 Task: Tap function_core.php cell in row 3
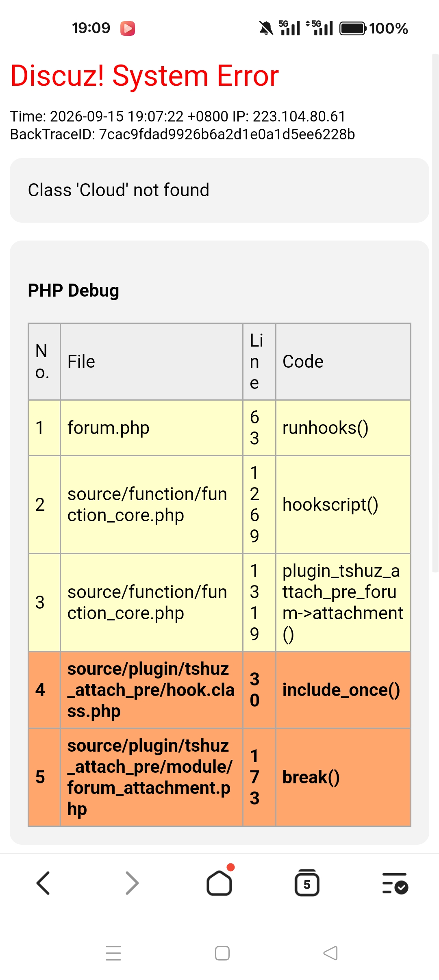coord(152,603)
